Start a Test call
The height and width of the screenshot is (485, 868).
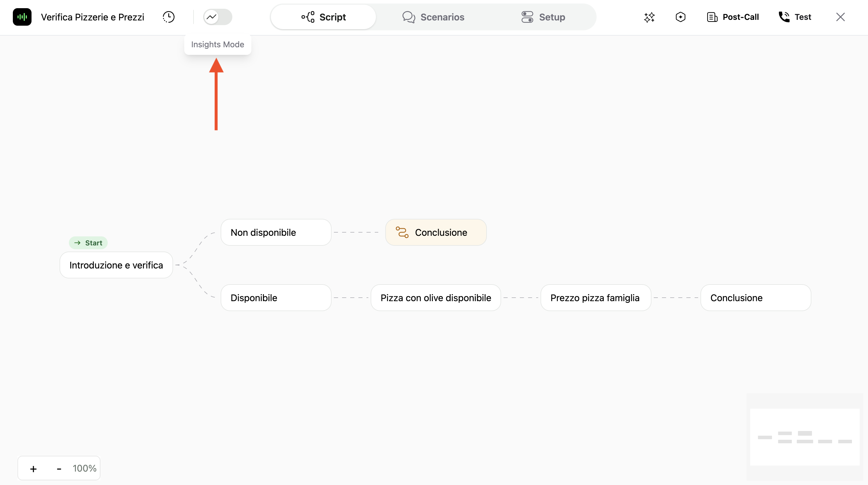click(794, 17)
